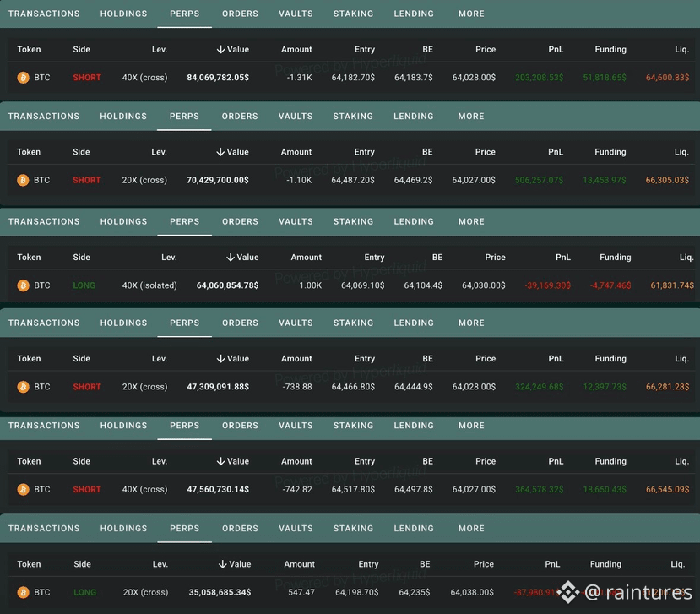Click the 40X (isolated) leverage cell

point(149,285)
